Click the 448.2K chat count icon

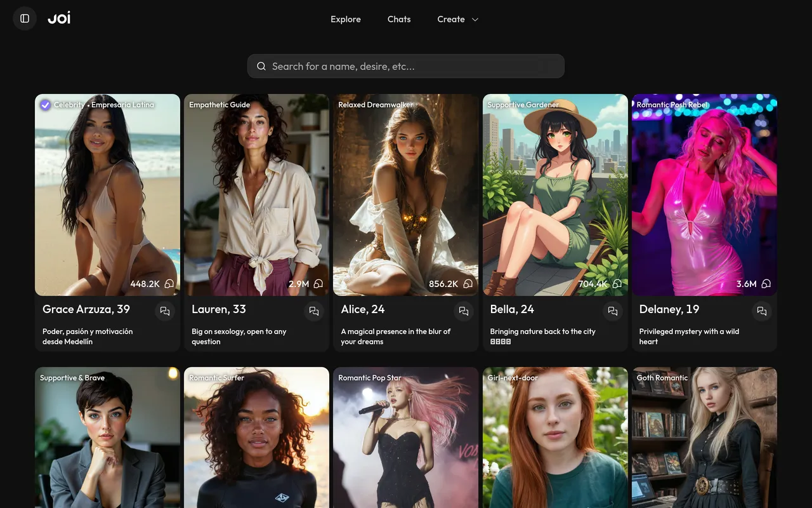(169, 284)
